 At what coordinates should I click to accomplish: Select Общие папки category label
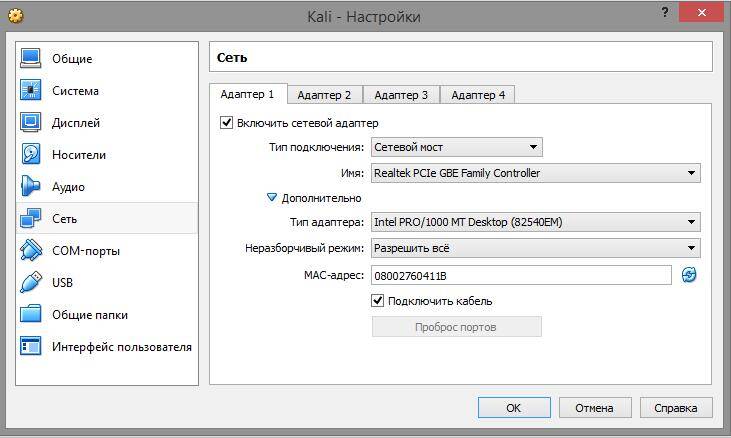[90, 315]
